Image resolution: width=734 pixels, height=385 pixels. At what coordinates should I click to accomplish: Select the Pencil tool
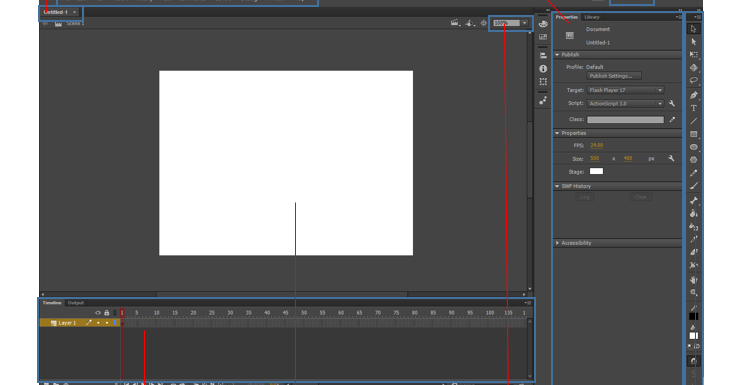(x=693, y=173)
